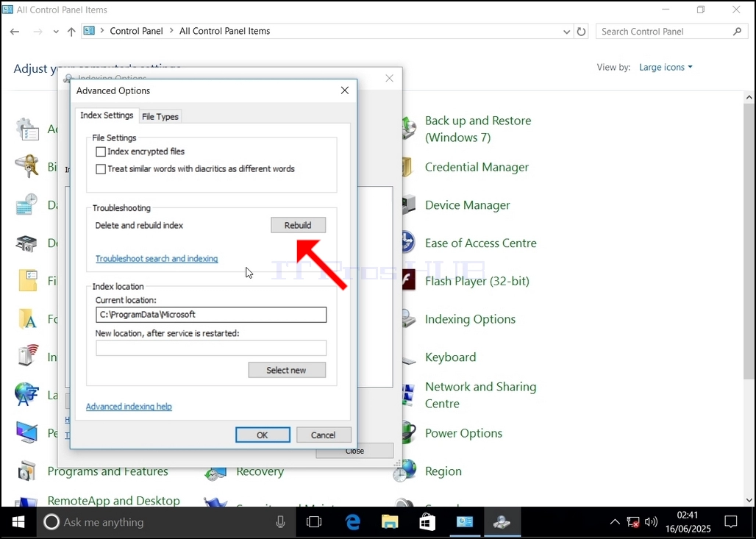756x539 pixels.
Task: Select Indexing Options taskbar button
Action: click(502, 522)
